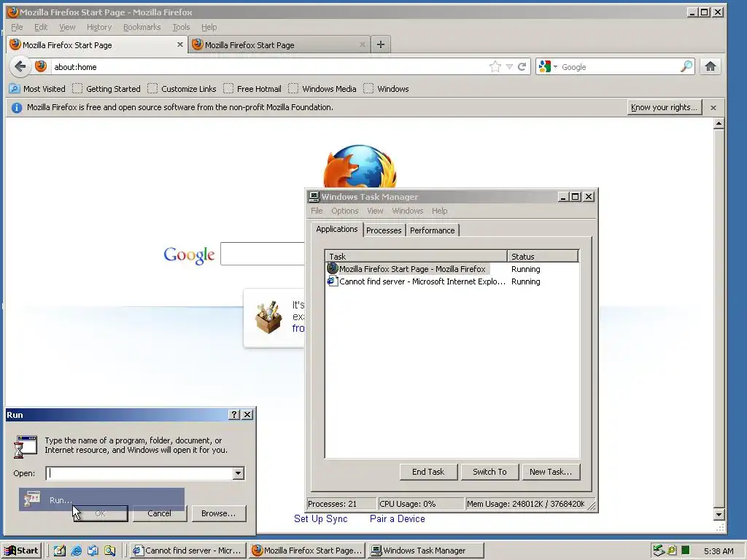Click the add-ons toolbox icon on start page

268,317
